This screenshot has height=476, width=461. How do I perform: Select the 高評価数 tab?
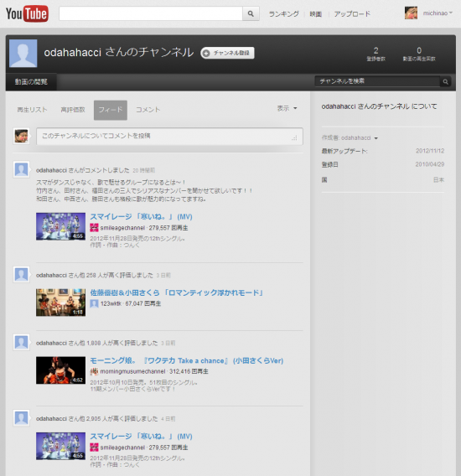(x=73, y=110)
